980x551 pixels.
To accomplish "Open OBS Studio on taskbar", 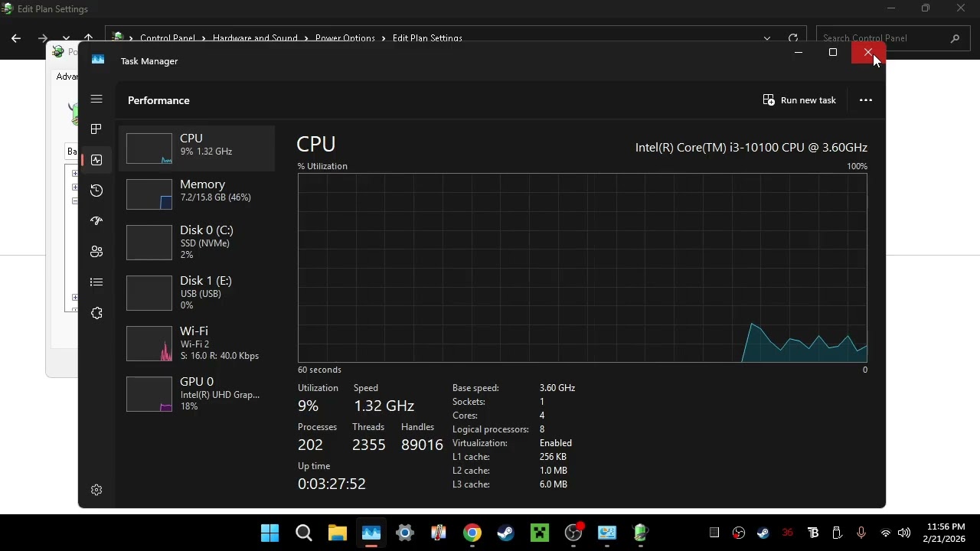I will click(573, 533).
